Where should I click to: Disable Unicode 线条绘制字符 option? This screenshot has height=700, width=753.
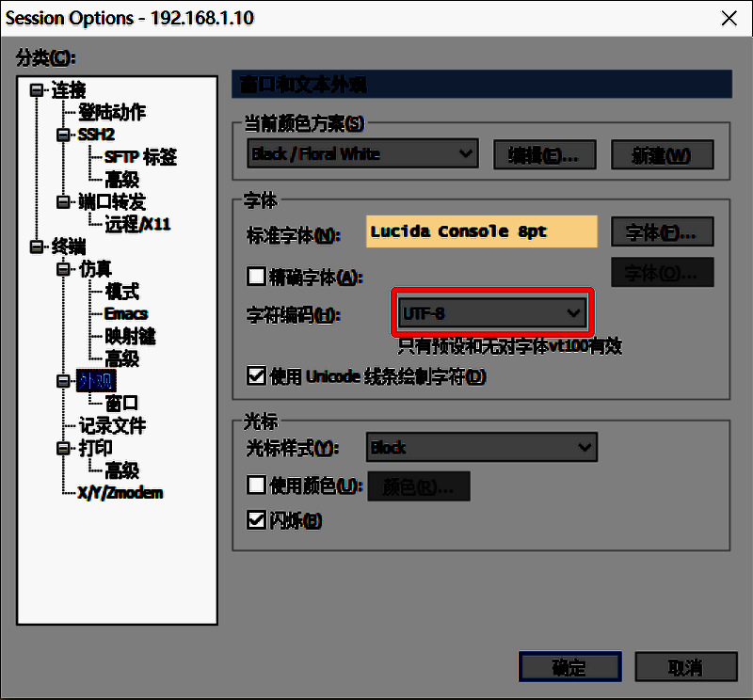257,375
